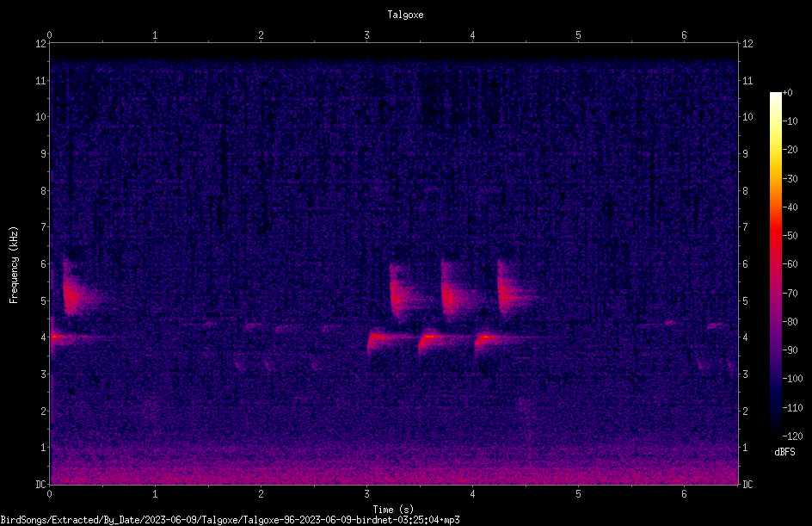Click the dBFS color scale bar
812x526 pixels.
775,264
